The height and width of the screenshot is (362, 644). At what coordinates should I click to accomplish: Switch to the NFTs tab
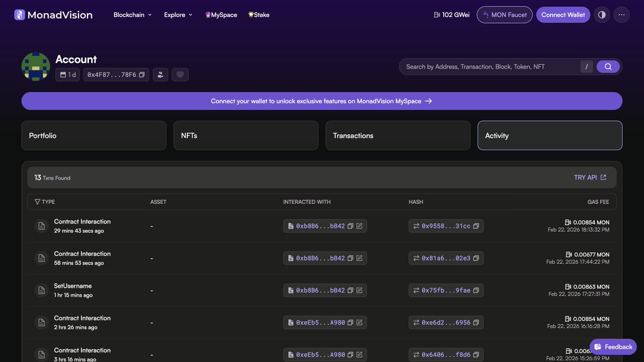246,135
